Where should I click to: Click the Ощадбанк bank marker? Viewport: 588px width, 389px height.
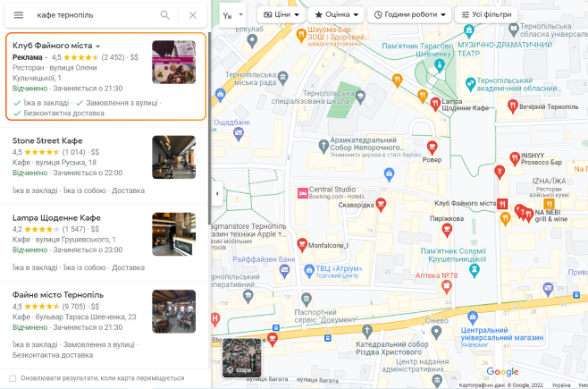click(x=239, y=133)
